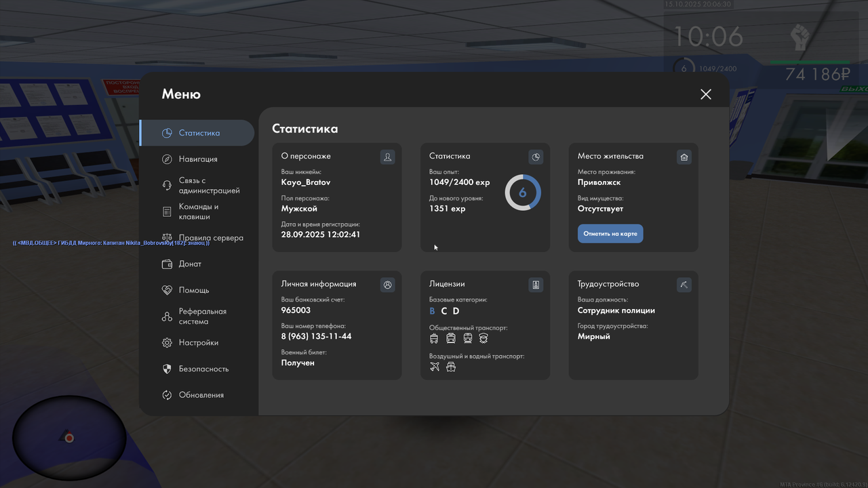Click the Реферальная система nodes icon
The height and width of the screenshot is (488, 868).
167,317
